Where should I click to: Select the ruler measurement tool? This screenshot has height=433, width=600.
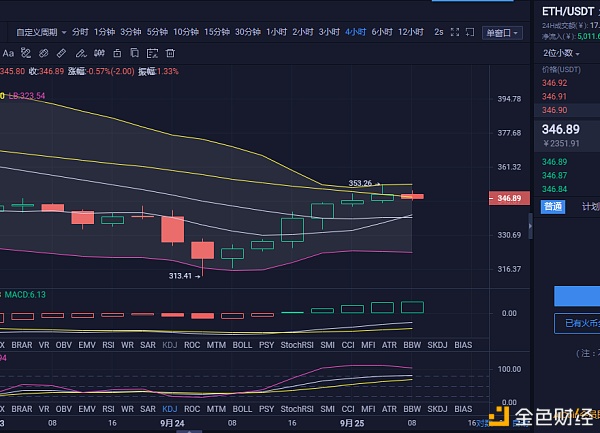pyautogui.click(x=61, y=53)
